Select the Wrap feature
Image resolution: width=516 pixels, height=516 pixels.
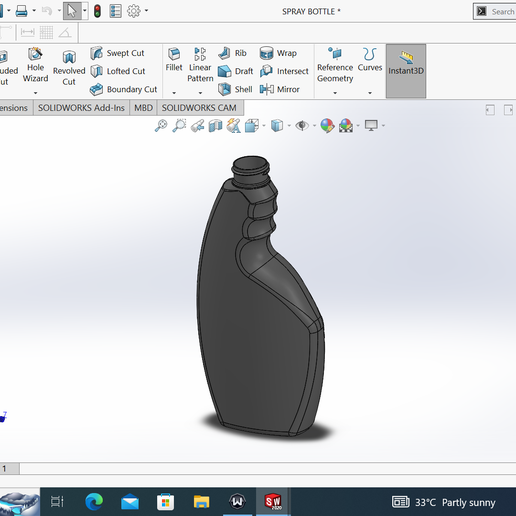click(278, 53)
